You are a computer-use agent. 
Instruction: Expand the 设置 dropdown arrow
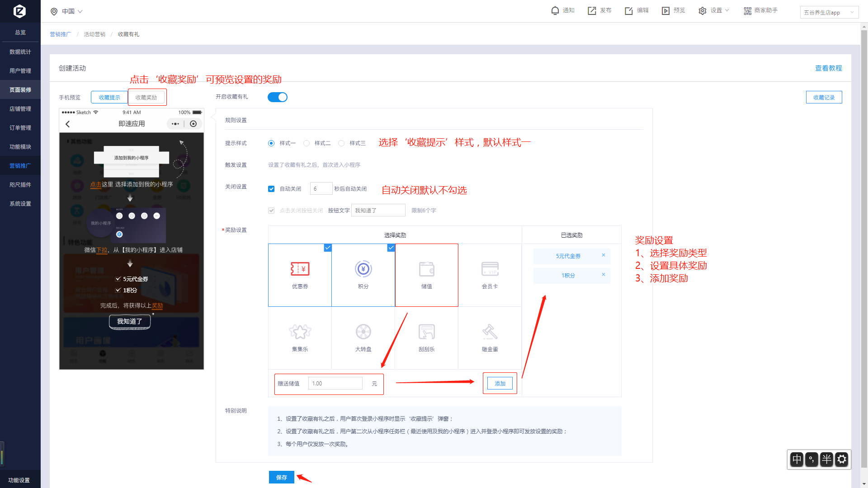(727, 10)
